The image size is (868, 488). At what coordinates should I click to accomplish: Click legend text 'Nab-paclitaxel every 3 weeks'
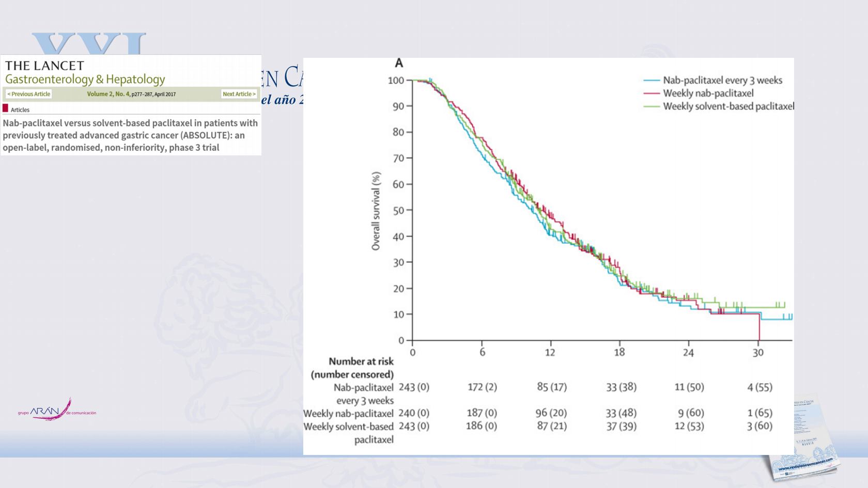723,81
